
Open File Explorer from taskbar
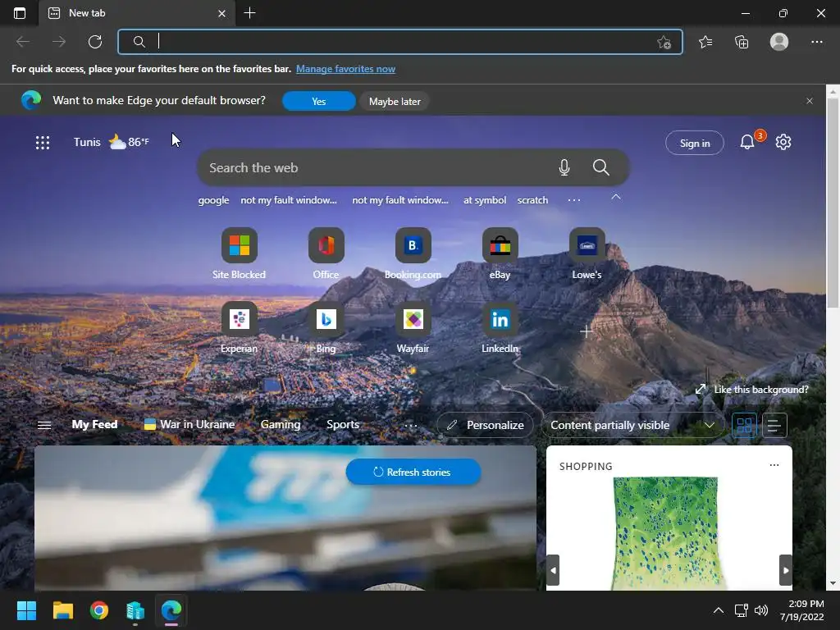[62, 610]
